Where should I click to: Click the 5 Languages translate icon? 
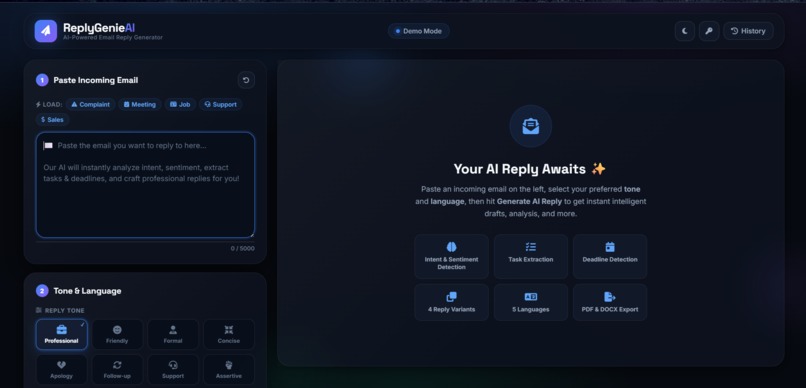point(530,297)
